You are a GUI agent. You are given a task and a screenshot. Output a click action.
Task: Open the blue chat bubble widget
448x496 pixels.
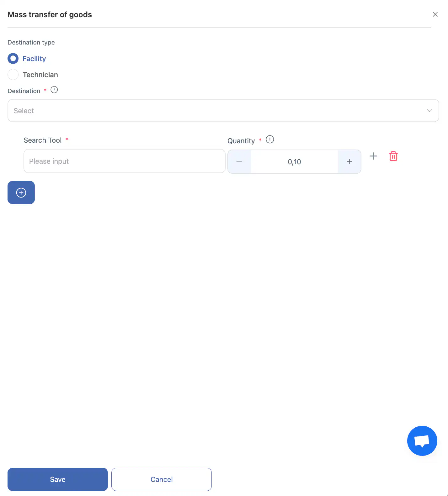(422, 441)
